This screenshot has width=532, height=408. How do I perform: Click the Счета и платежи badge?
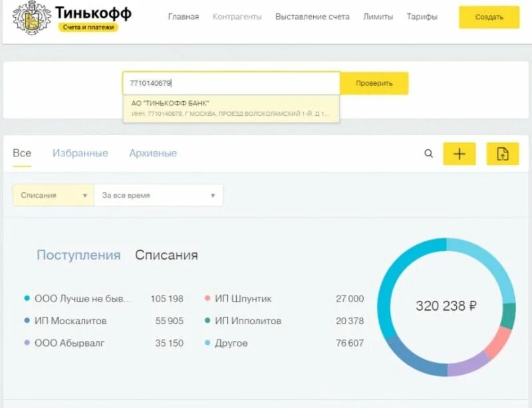(x=88, y=27)
